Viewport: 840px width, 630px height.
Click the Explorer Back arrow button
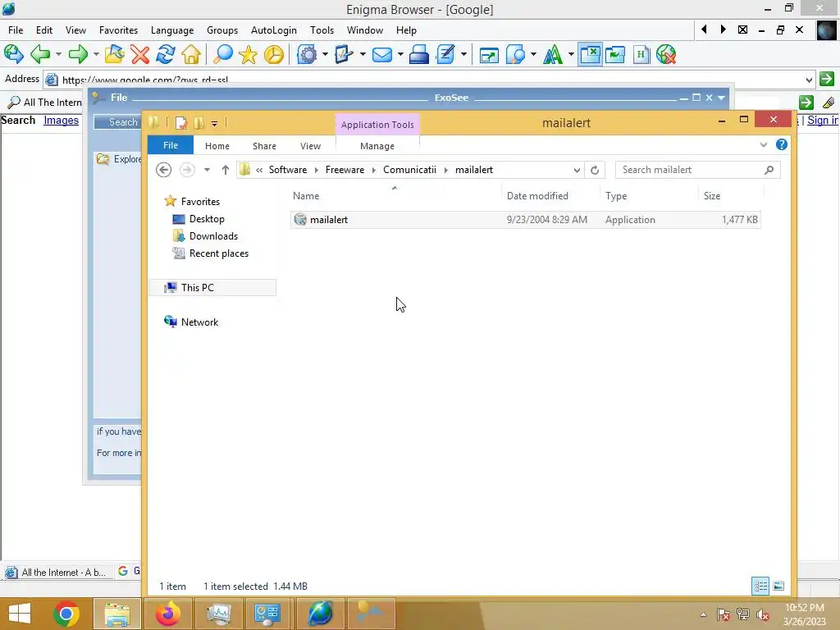pyautogui.click(x=163, y=170)
